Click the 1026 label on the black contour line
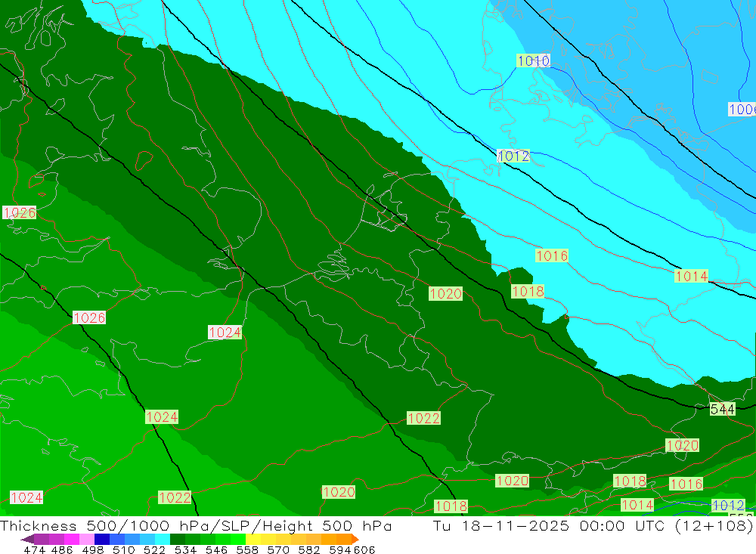The image size is (756, 554). pyautogui.click(x=89, y=317)
